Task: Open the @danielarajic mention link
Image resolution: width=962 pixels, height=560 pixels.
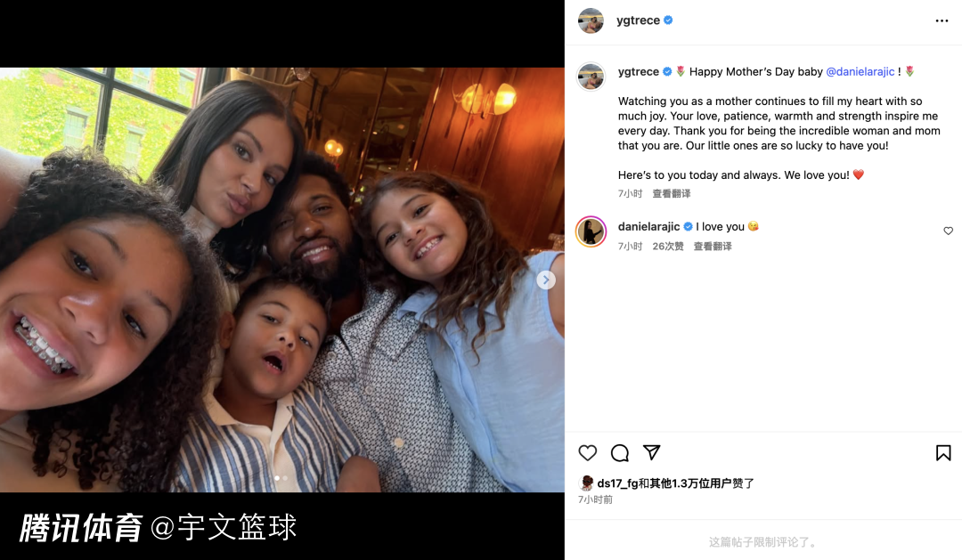Action: click(x=860, y=72)
